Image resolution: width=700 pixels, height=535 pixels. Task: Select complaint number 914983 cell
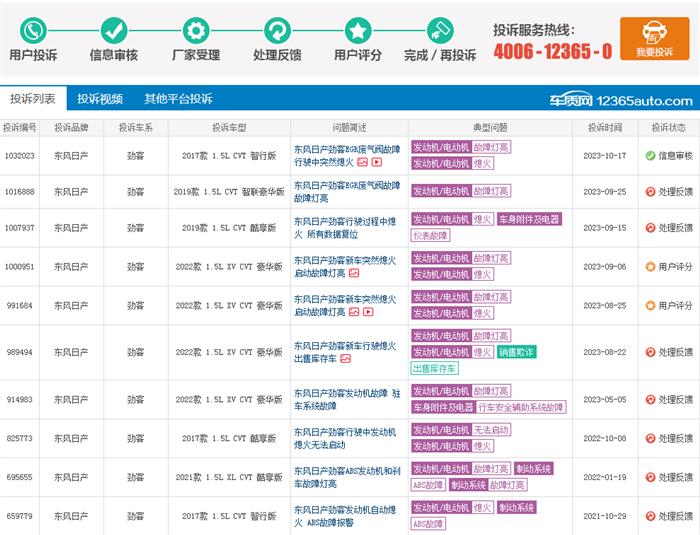coord(20,400)
